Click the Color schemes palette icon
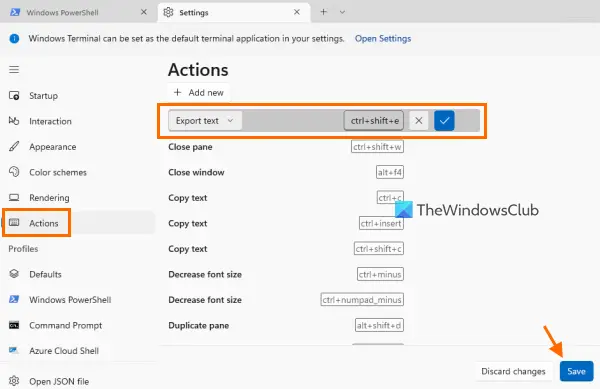 (14, 172)
